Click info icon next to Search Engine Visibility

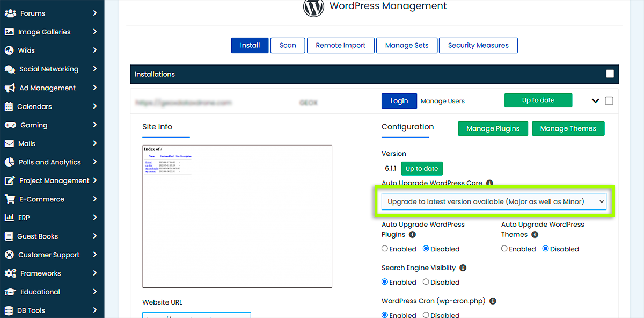pos(463,268)
